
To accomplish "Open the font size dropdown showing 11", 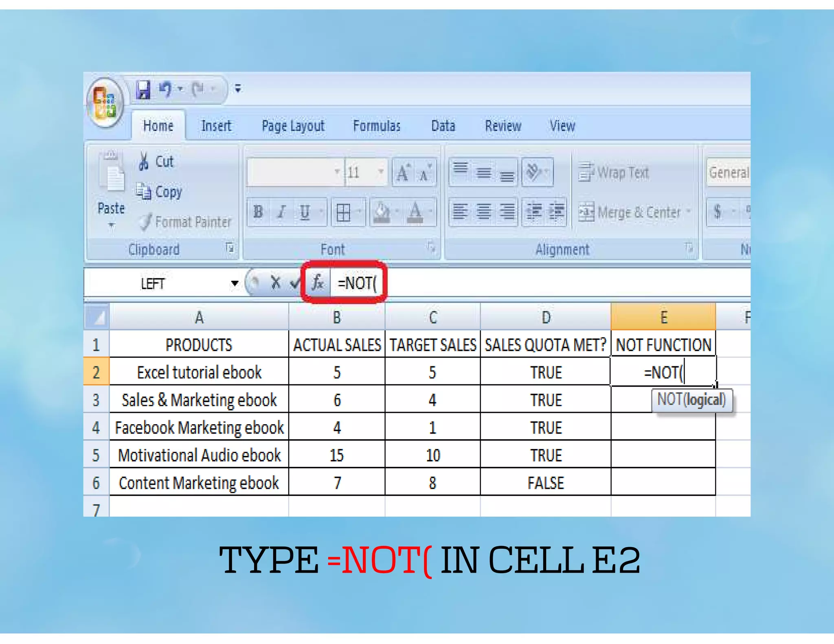I will tap(380, 172).
